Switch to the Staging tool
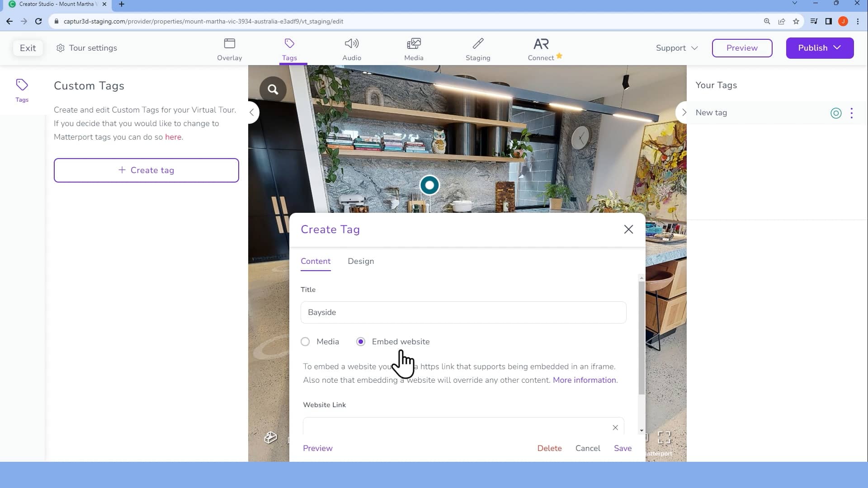The image size is (868, 488). click(478, 48)
